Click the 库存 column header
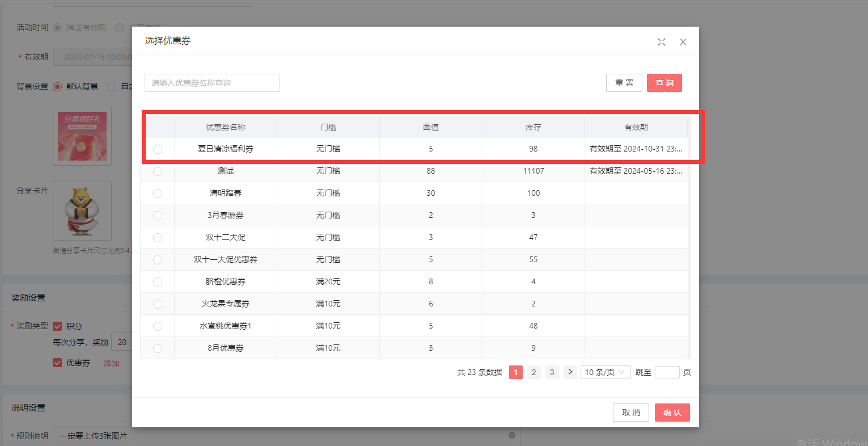 tap(533, 127)
